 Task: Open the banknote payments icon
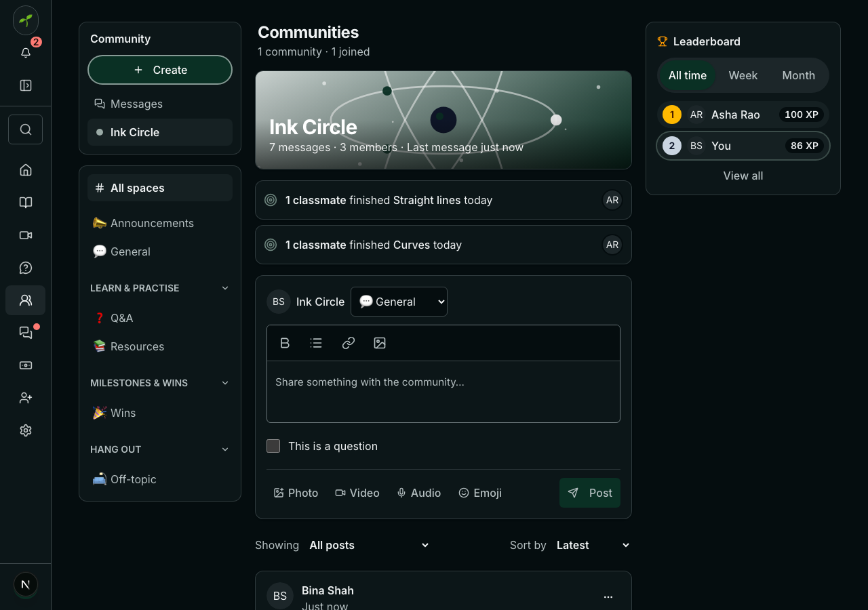click(x=26, y=365)
